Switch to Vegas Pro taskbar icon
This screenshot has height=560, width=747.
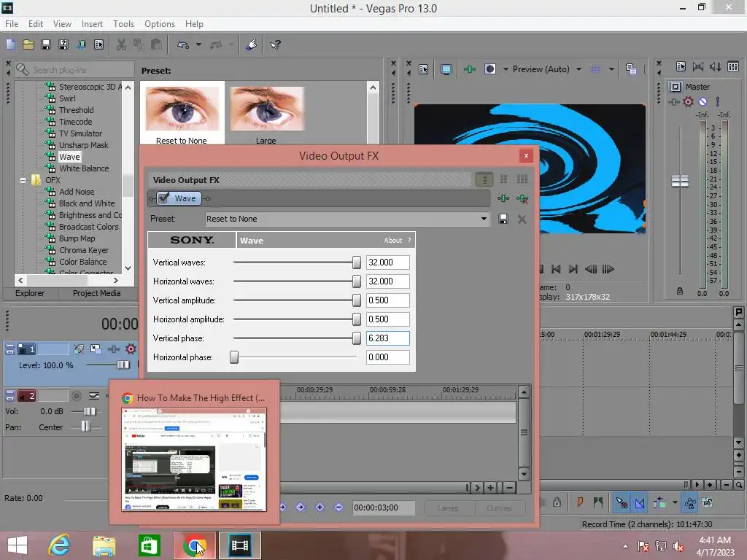coord(239,545)
